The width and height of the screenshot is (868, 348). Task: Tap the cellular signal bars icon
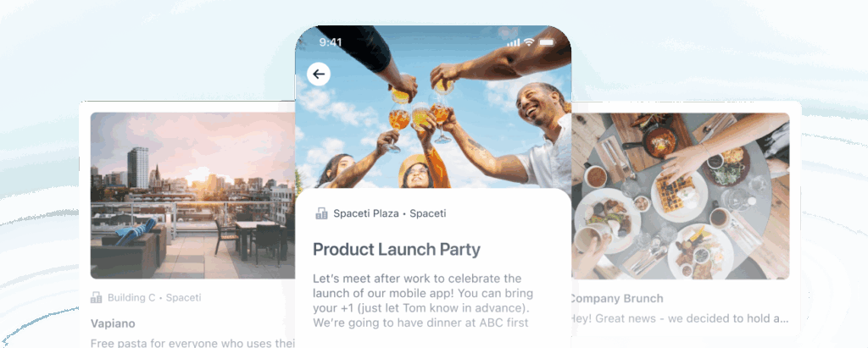pyautogui.click(x=514, y=42)
